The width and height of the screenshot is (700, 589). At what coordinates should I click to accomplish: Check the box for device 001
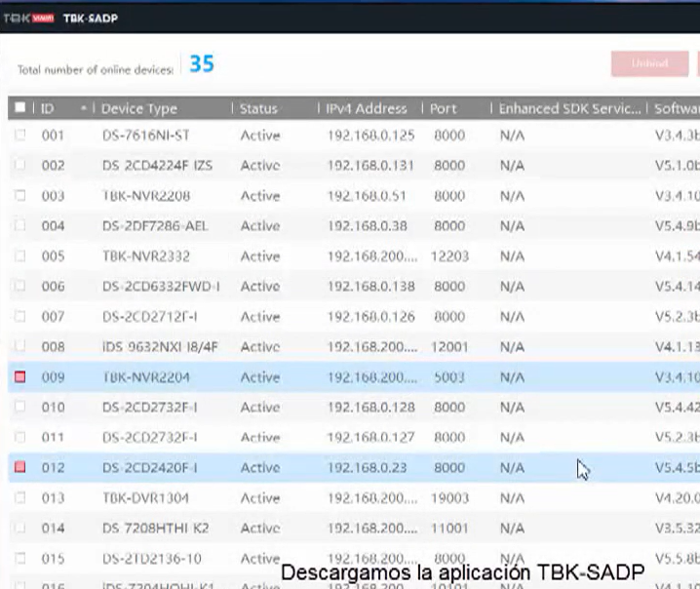(x=20, y=136)
